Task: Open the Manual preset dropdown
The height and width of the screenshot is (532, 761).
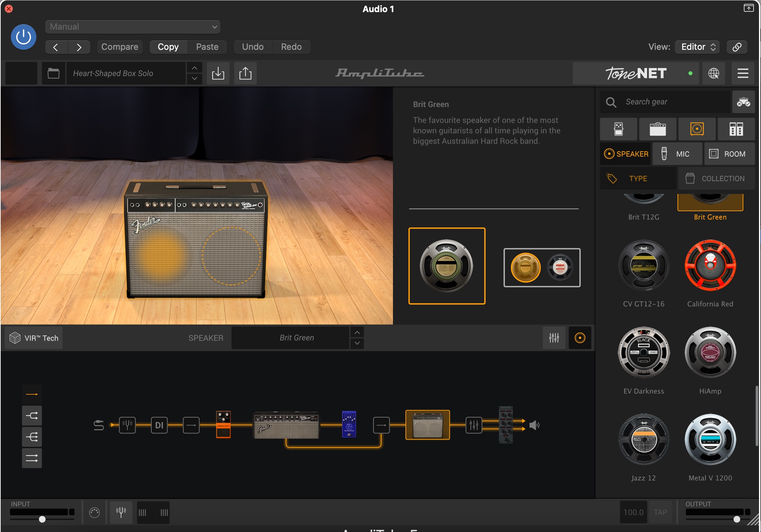Action: coord(133,27)
